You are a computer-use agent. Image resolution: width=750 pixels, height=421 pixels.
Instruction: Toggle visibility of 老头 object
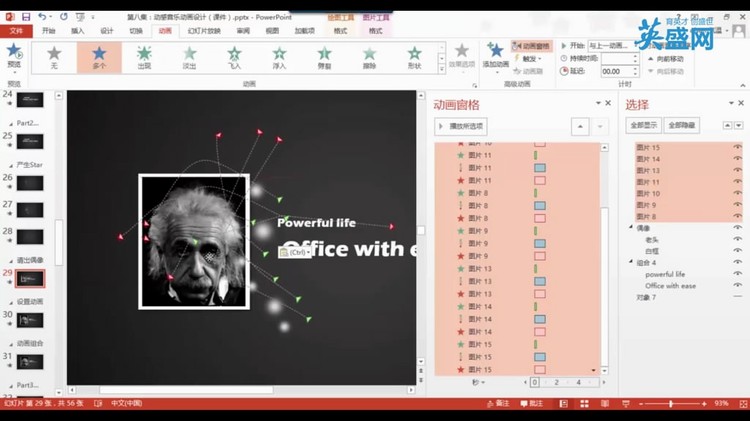(737, 239)
